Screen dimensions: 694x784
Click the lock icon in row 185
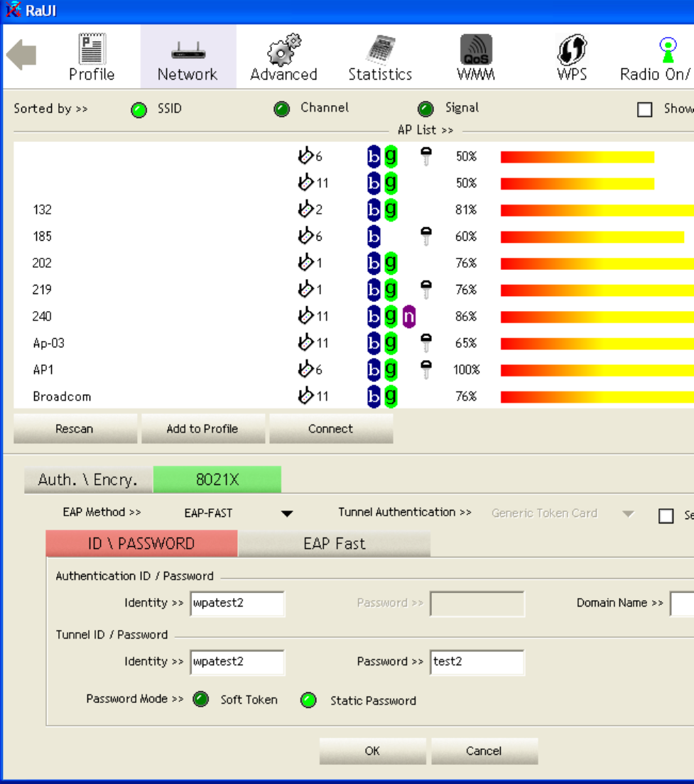(426, 236)
